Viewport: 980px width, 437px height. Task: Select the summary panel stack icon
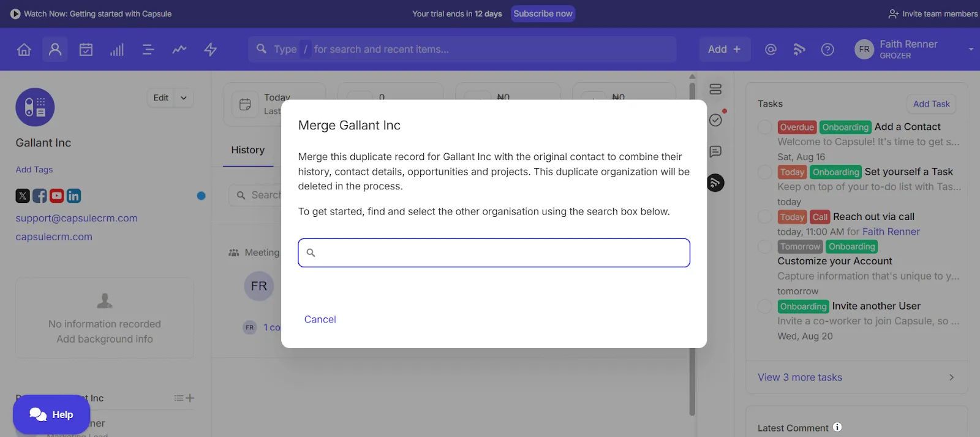[715, 89]
